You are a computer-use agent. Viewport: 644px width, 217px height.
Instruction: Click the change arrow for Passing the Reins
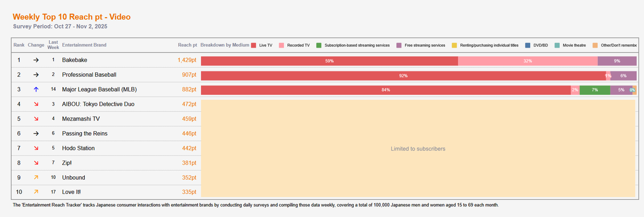point(36,133)
